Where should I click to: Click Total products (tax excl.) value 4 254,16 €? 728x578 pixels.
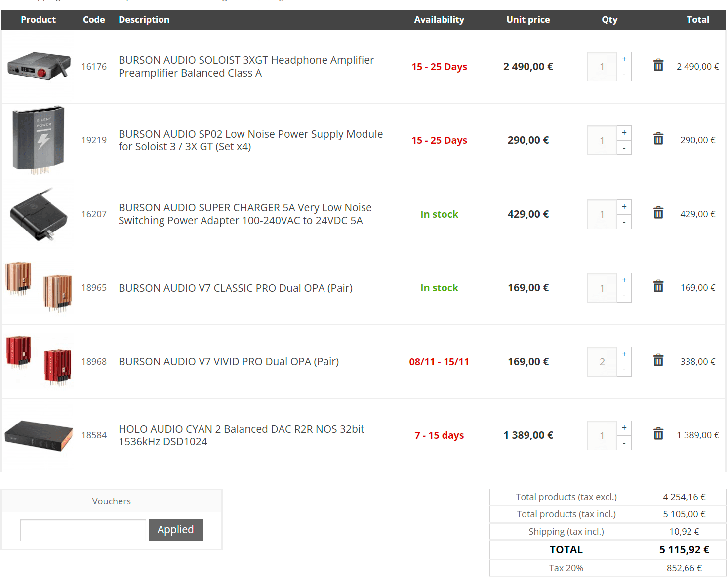tap(684, 497)
